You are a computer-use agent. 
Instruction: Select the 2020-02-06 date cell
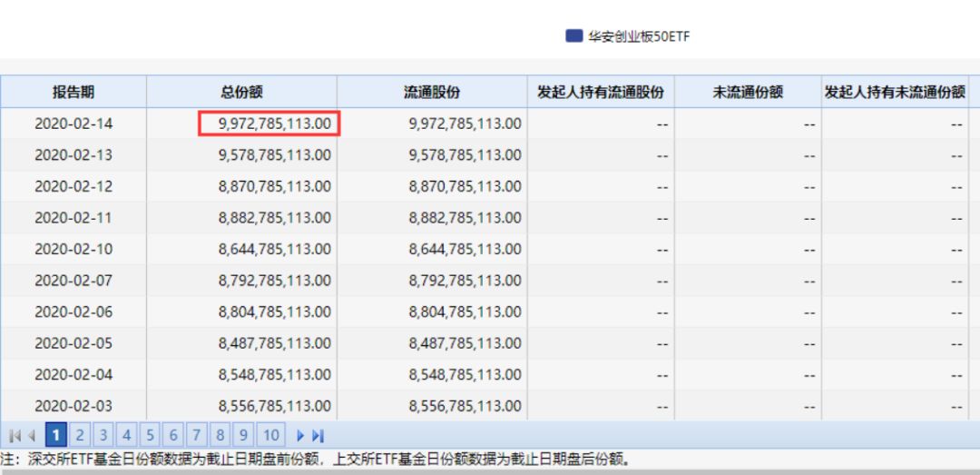[x=73, y=312]
